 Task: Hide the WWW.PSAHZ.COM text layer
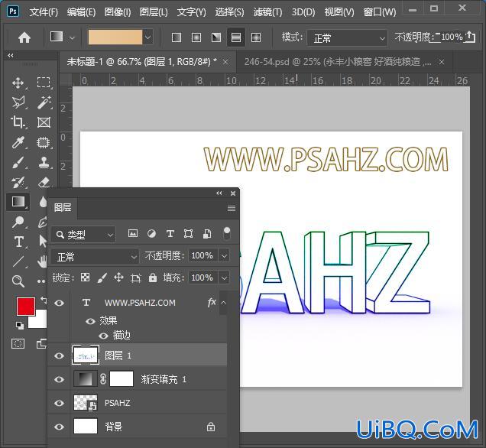click(59, 303)
